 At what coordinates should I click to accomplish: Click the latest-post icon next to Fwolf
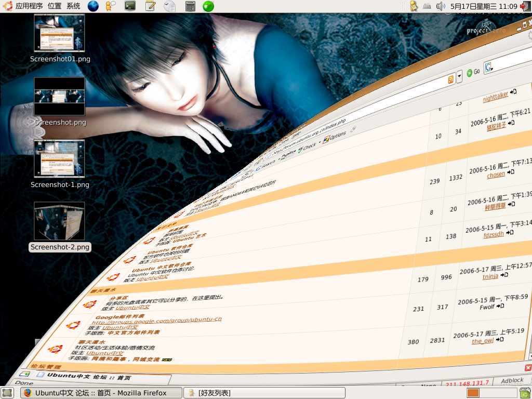pos(500,306)
